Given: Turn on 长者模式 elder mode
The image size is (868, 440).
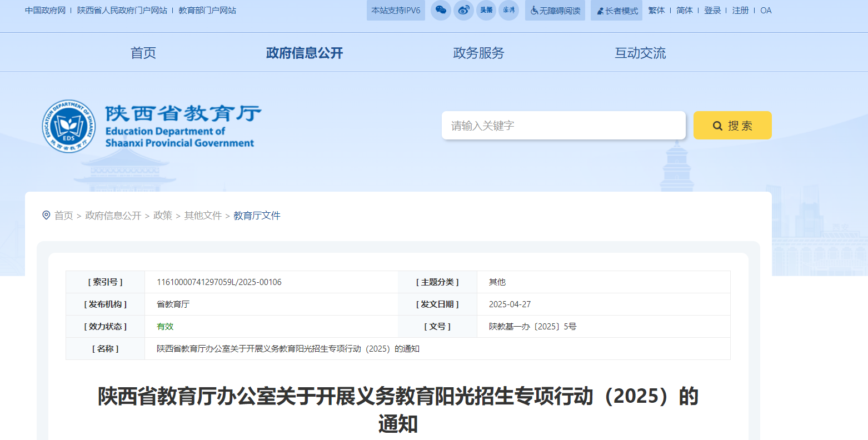Looking at the screenshot, I should [616, 10].
